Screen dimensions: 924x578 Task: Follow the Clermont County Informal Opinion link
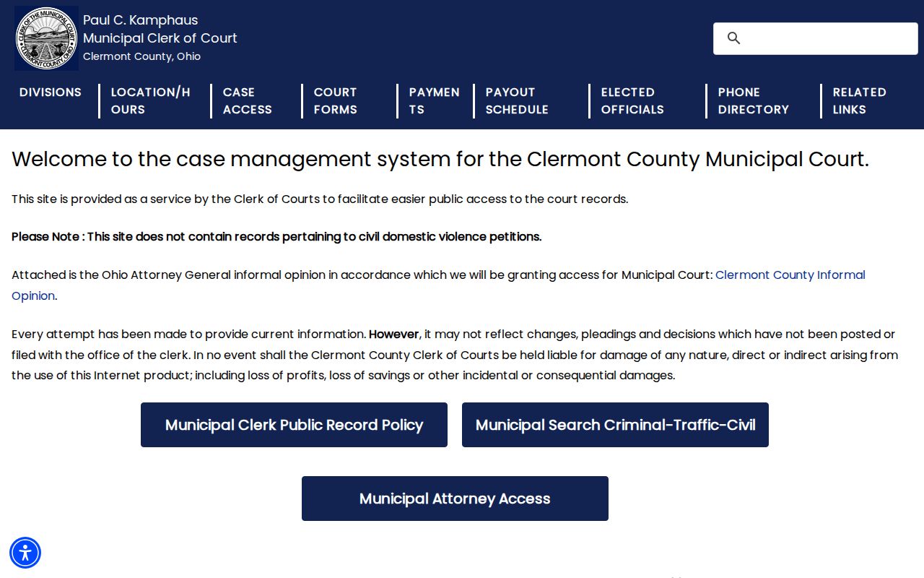pos(790,275)
